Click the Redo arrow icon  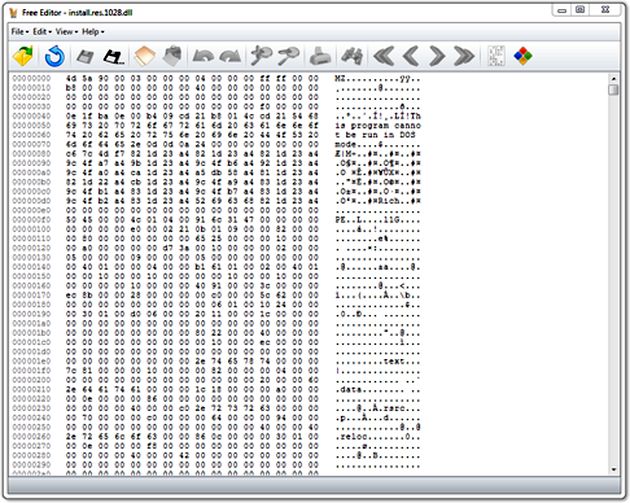click(x=230, y=56)
